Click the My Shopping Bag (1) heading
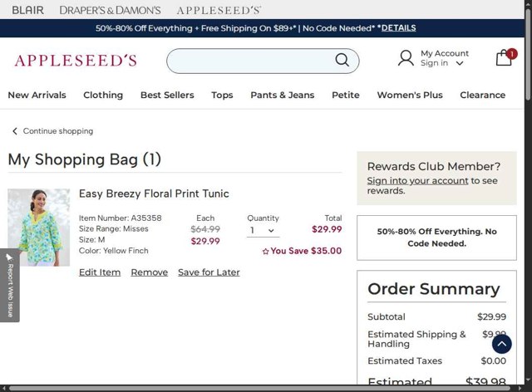Screen dimensions: 532x392 85,159
